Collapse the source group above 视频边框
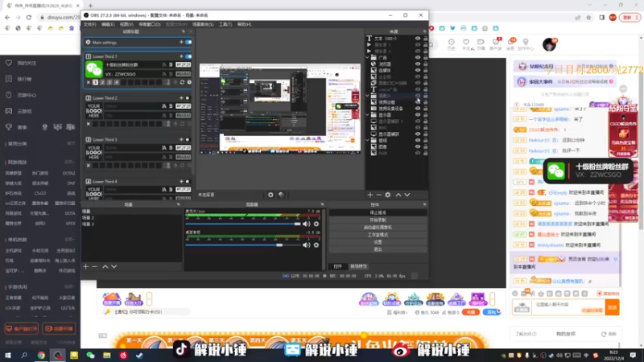The width and height of the screenshot is (644, 362). [x=368, y=96]
